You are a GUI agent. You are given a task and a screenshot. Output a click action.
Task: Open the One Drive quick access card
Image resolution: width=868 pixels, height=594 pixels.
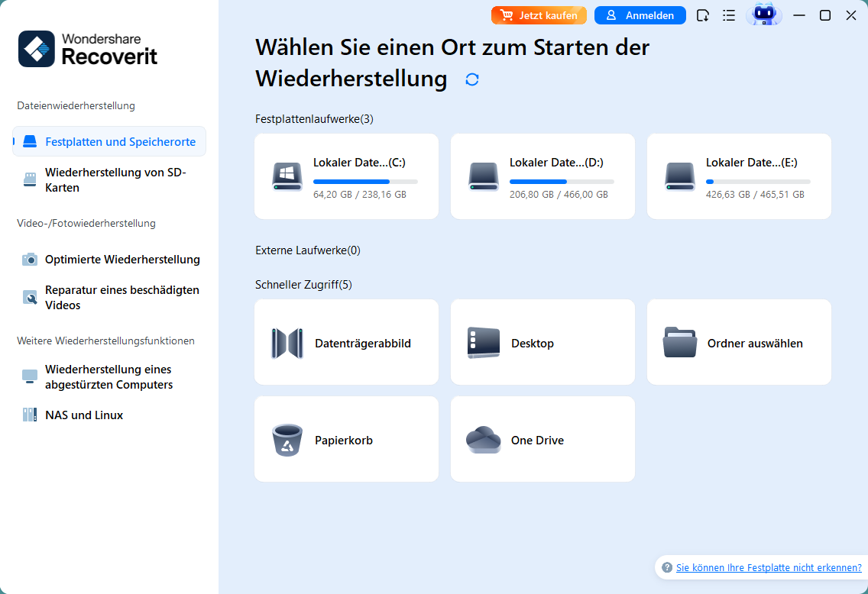click(542, 439)
